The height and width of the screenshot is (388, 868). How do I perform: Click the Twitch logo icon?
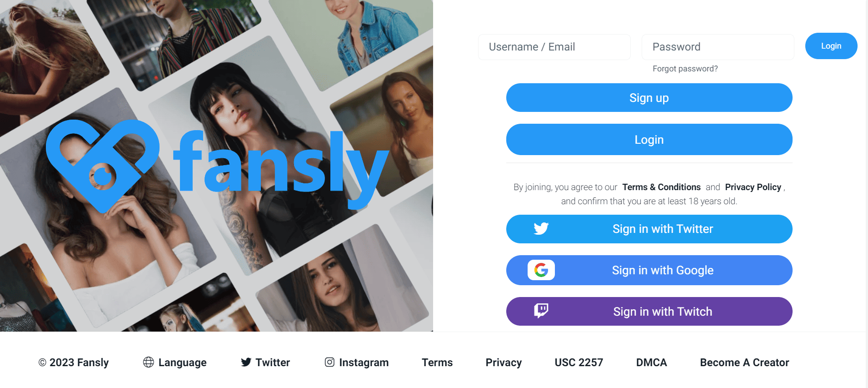(541, 311)
